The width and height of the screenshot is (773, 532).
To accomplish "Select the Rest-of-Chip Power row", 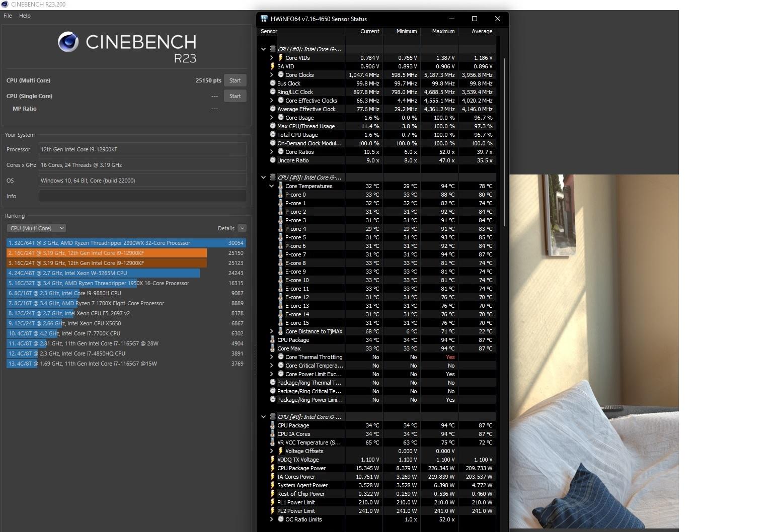I will (x=376, y=494).
